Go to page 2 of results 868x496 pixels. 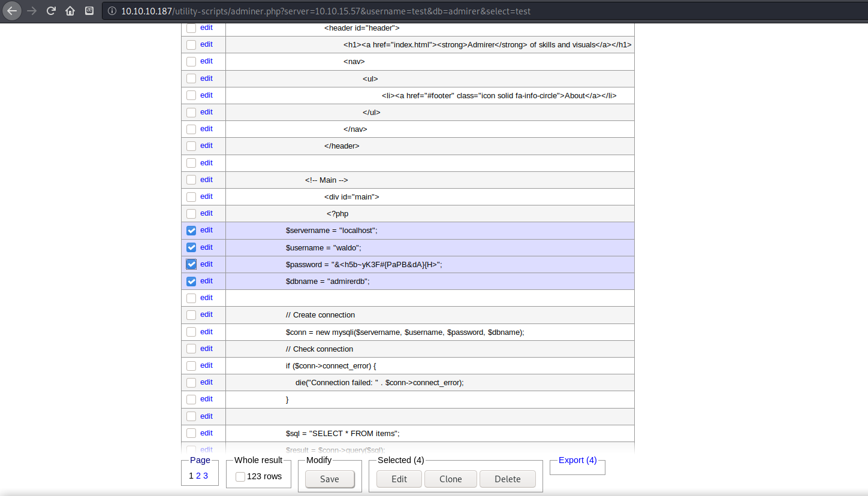198,476
